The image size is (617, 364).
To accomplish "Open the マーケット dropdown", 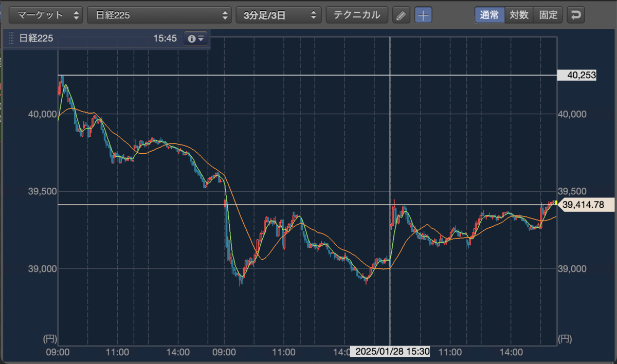I will (x=46, y=15).
